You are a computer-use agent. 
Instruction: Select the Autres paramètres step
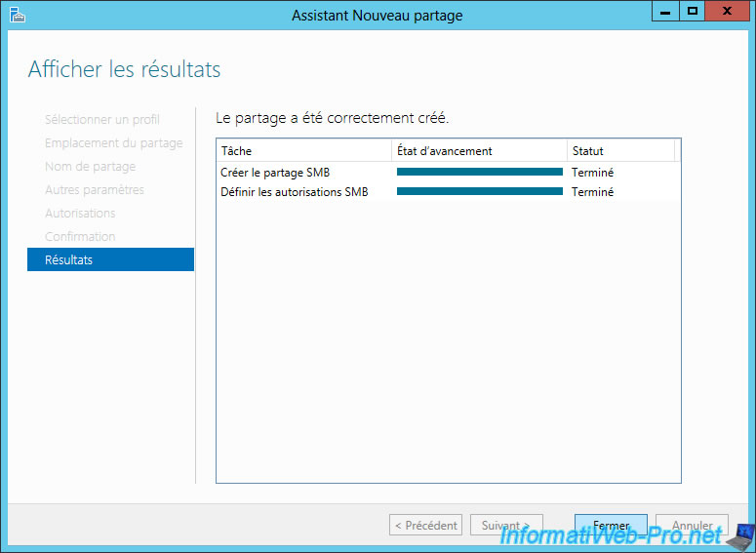(x=95, y=189)
